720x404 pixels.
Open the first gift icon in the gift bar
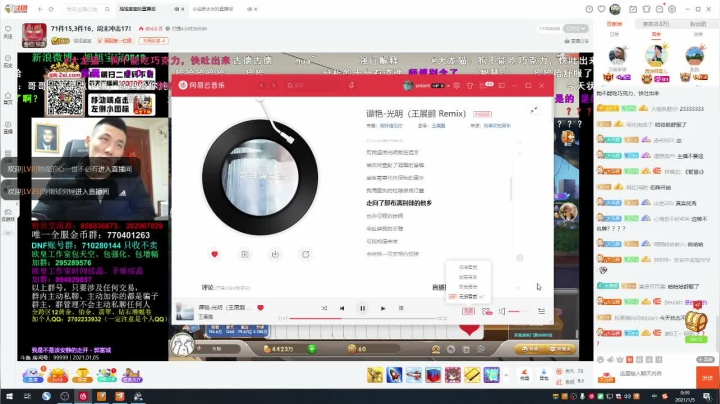pyautogui.click(x=375, y=375)
